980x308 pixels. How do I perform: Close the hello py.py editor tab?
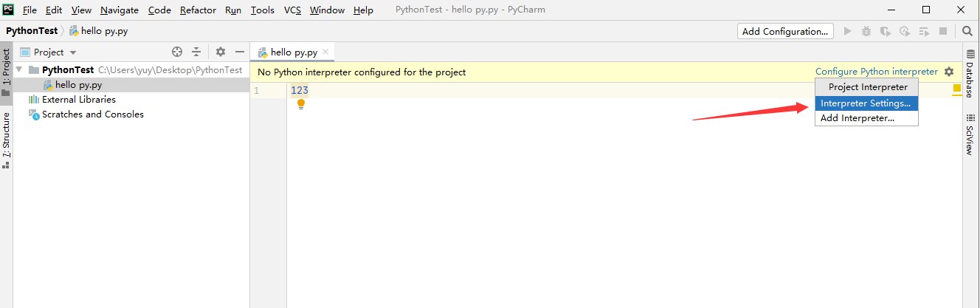pos(326,52)
